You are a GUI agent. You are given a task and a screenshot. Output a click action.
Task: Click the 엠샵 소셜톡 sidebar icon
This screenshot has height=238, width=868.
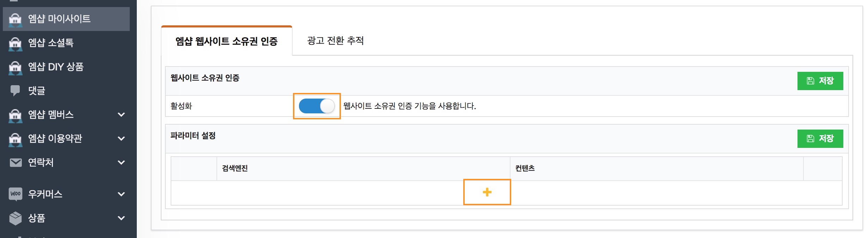[15, 43]
